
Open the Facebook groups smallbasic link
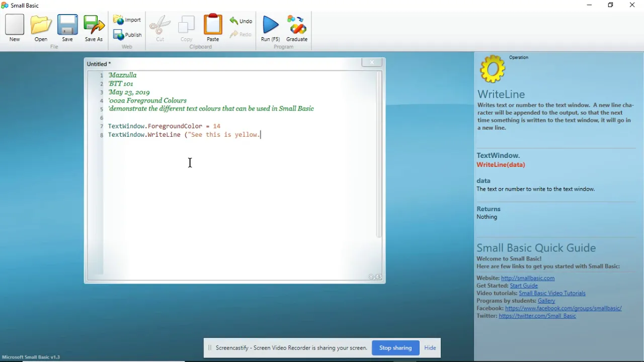pyautogui.click(x=563, y=308)
